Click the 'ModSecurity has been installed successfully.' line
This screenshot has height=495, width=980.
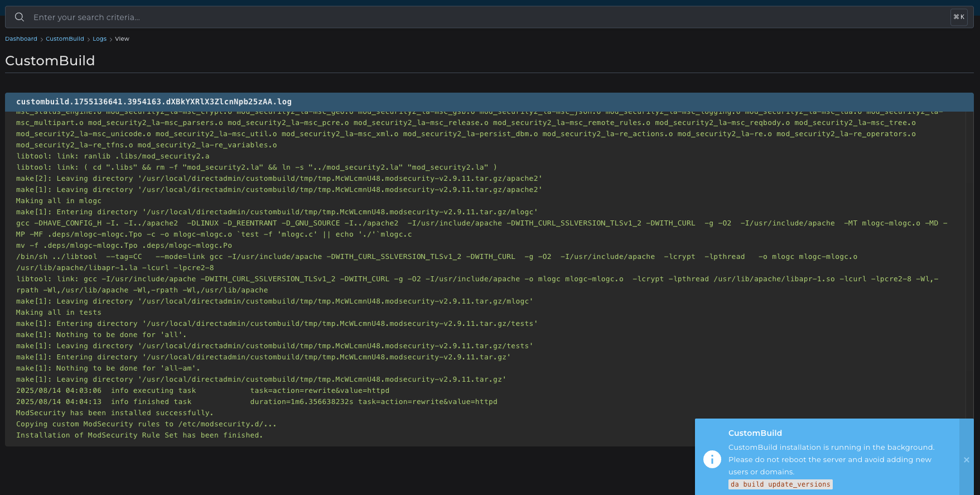[115, 413]
